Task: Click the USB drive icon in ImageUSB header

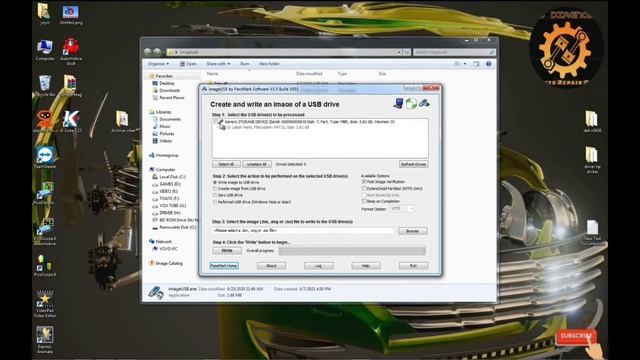Action: click(424, 103)
